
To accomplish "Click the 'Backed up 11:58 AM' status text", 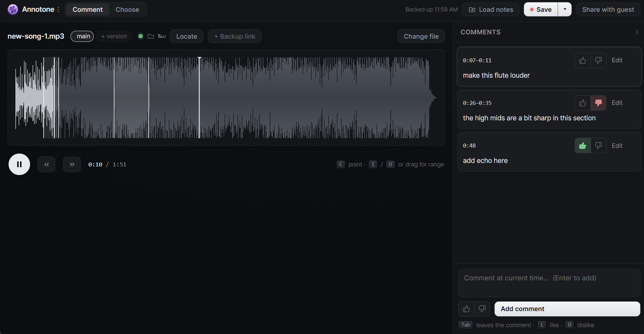I will pos(431,9).
